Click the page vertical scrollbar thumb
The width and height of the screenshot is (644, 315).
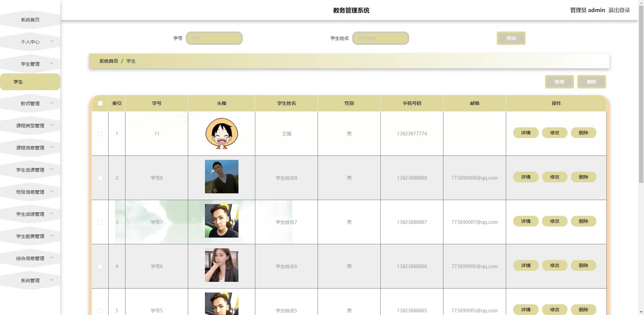coord(641,94)
